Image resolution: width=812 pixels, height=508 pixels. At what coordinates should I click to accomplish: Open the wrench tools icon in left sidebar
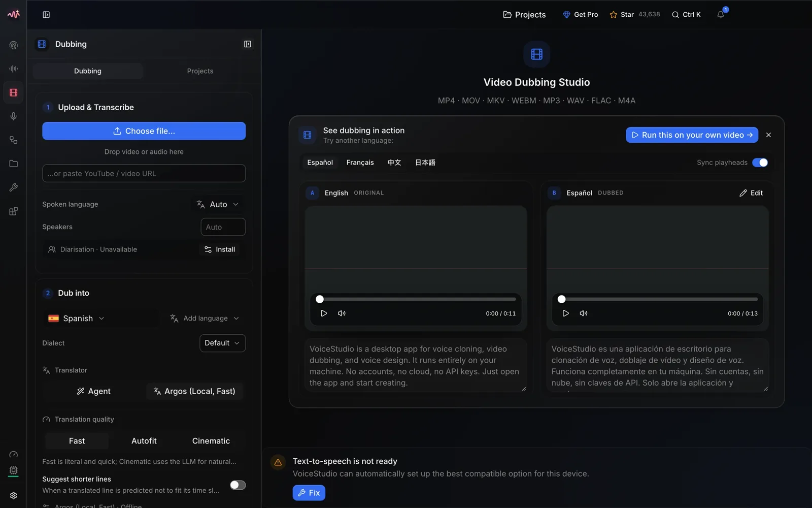[x=14, y=187]
